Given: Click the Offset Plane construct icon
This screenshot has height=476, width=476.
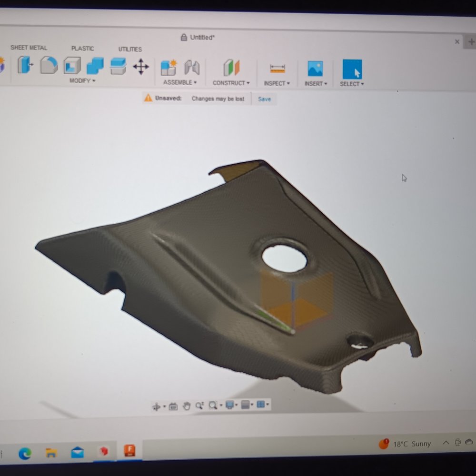Looking at the screenshot, I should [232, 68].
